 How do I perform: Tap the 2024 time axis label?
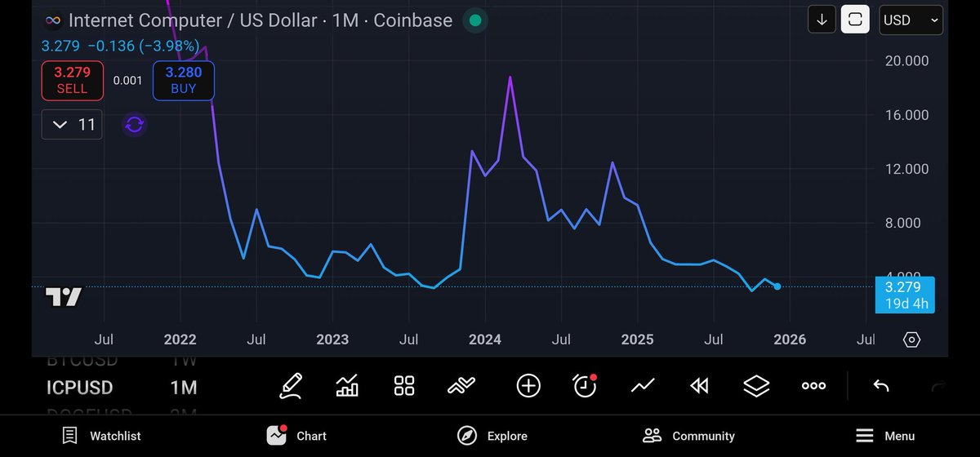click(x=485, y=339)
